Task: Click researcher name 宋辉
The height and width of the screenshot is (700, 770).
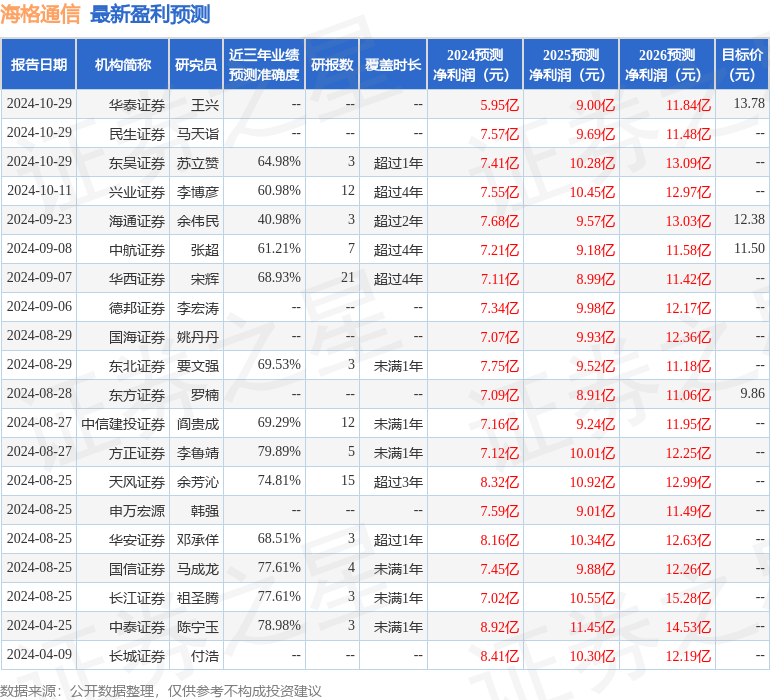Action: (x=205, y=279)
